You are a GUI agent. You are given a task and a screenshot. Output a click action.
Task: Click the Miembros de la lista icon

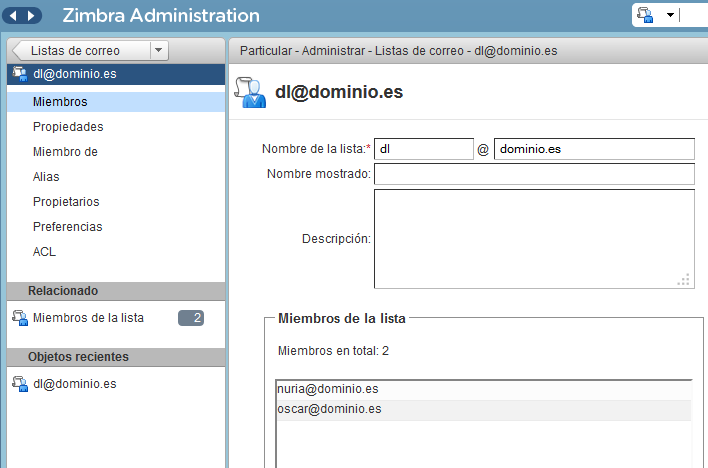pyautogui.click(x=20, y=318)
